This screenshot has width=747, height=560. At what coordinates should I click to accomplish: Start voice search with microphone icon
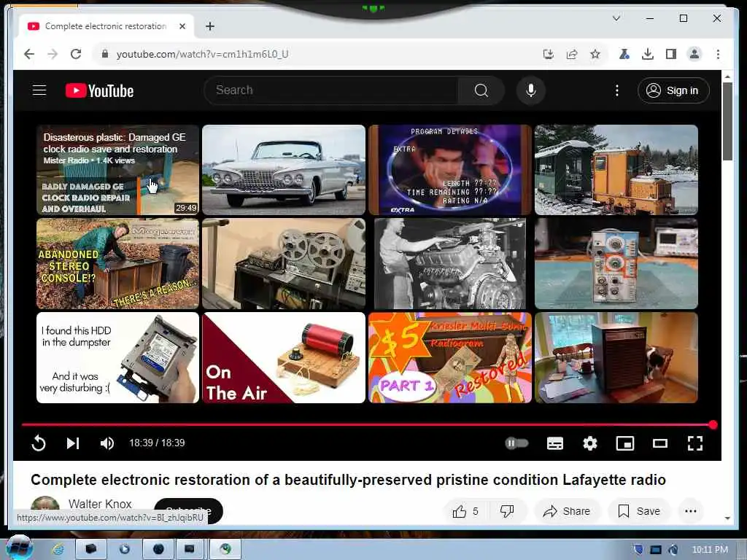[x=531, y=90]
